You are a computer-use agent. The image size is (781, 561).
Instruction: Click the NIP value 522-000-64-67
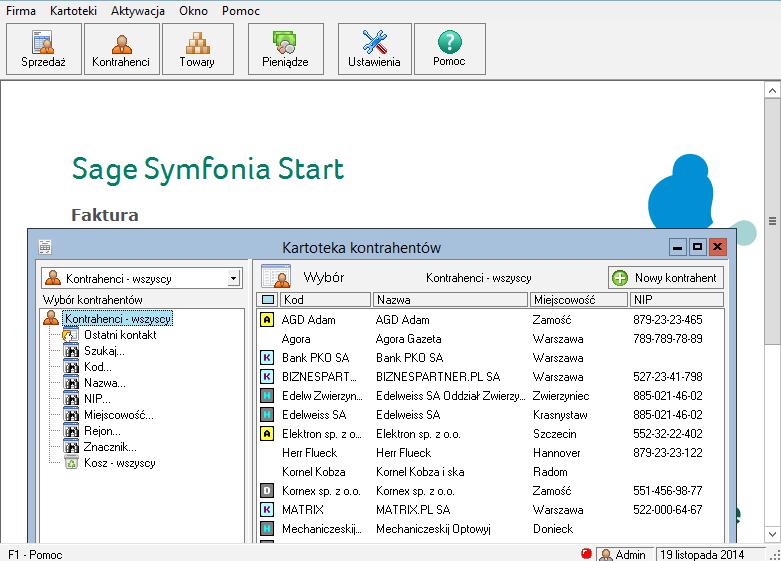coord(667,510)
